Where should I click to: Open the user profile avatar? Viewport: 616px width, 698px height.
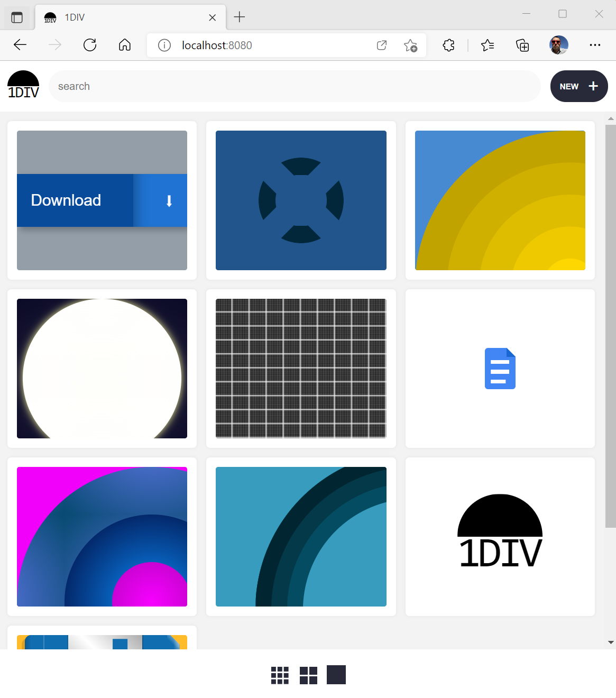point(558,45)
